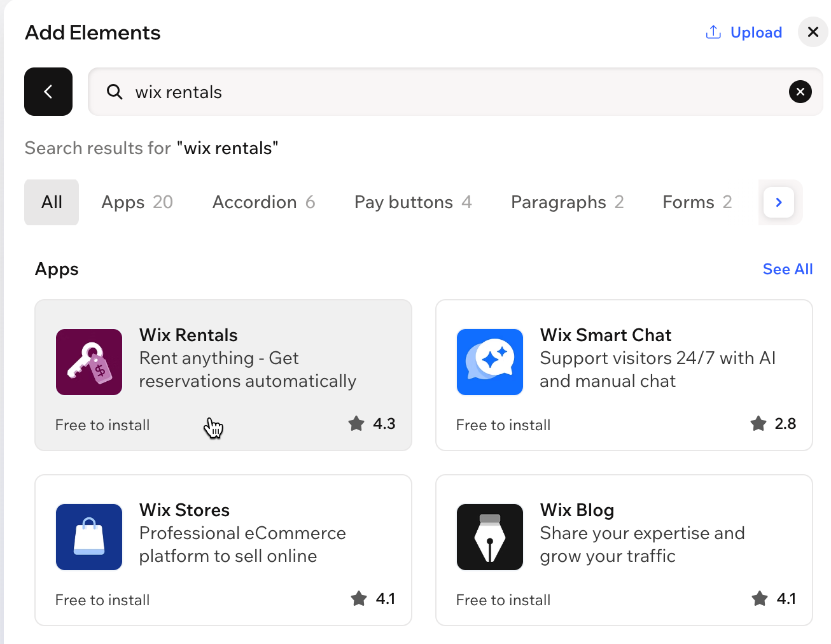Click Free to install under Wix Blog
This screenshot has width=831, height=644.
[503, 600]
